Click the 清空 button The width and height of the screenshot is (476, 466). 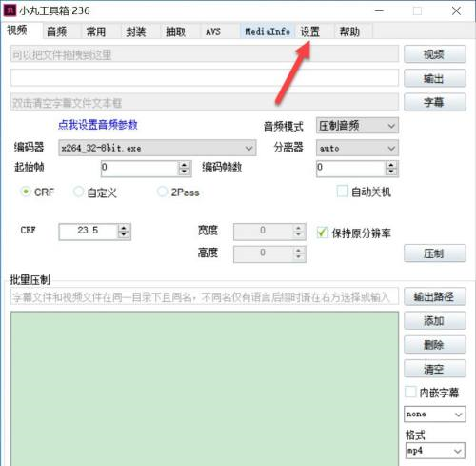435,369
